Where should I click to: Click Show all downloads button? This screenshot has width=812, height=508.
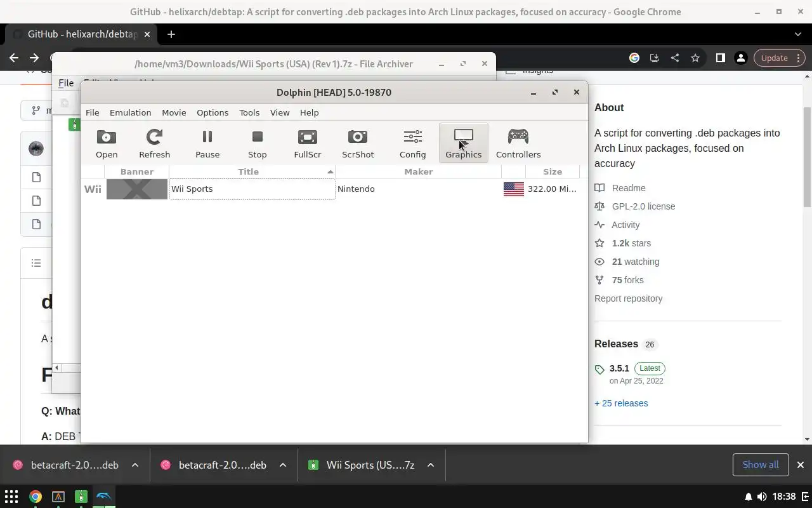[x=761, y=465]
